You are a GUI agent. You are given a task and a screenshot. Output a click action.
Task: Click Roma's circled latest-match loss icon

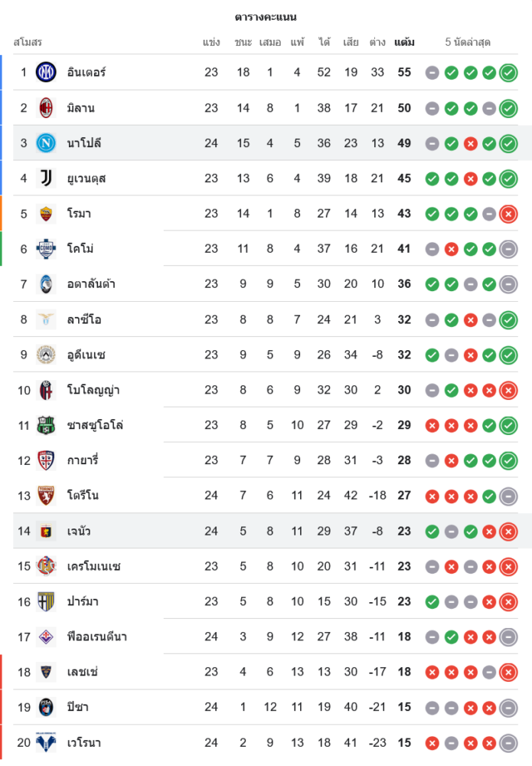pyautogui.click(x=508, y=214)
